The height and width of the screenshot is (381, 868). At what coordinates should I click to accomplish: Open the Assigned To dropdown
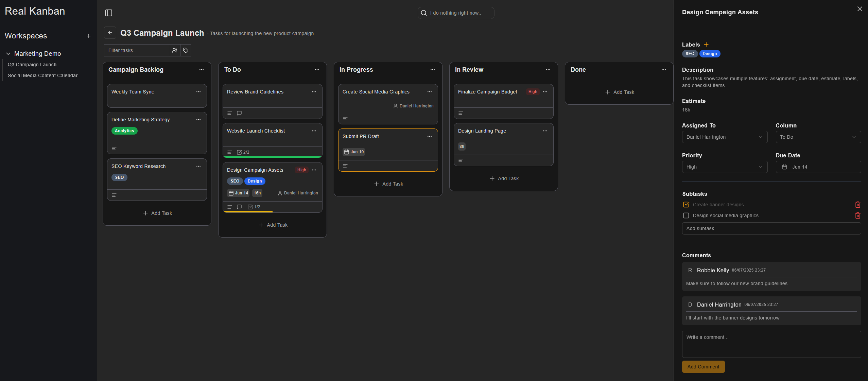coord(724,137)
